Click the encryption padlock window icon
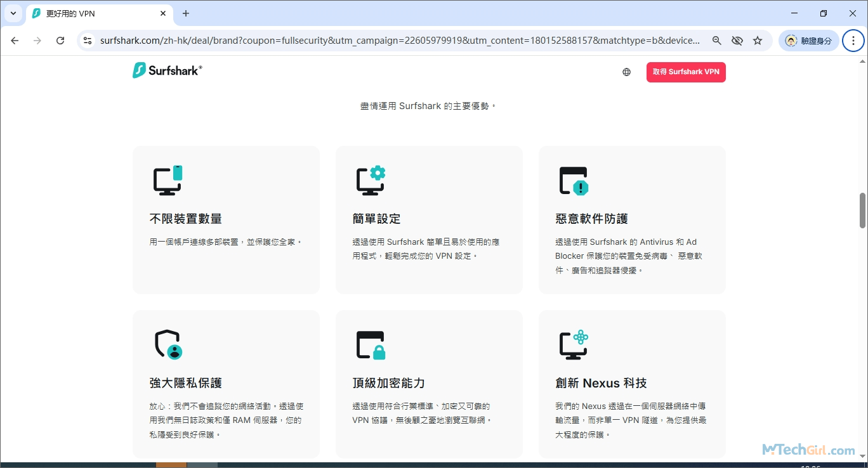The width and height of the screenshot is (868, 468). click(371, 345)
